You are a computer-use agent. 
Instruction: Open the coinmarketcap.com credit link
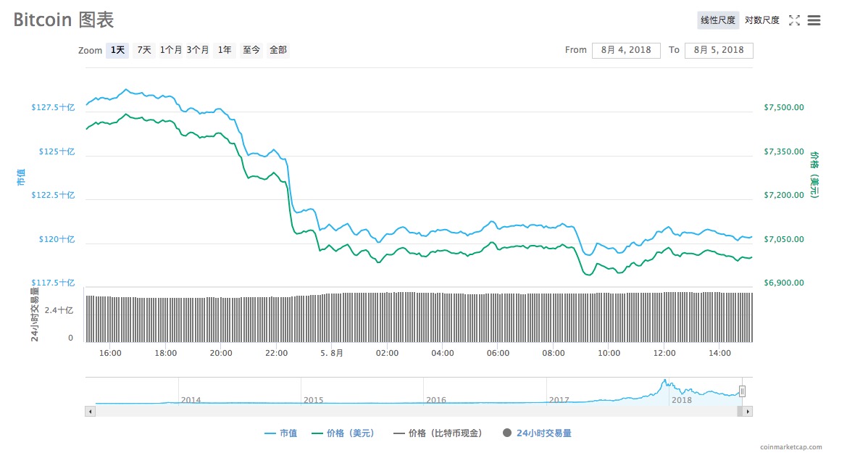click(x=790, y=447)
